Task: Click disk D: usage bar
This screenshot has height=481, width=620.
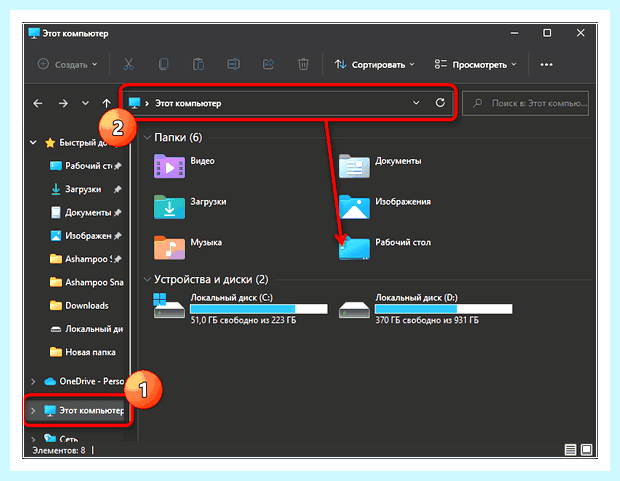Action: tap(443, 309)
